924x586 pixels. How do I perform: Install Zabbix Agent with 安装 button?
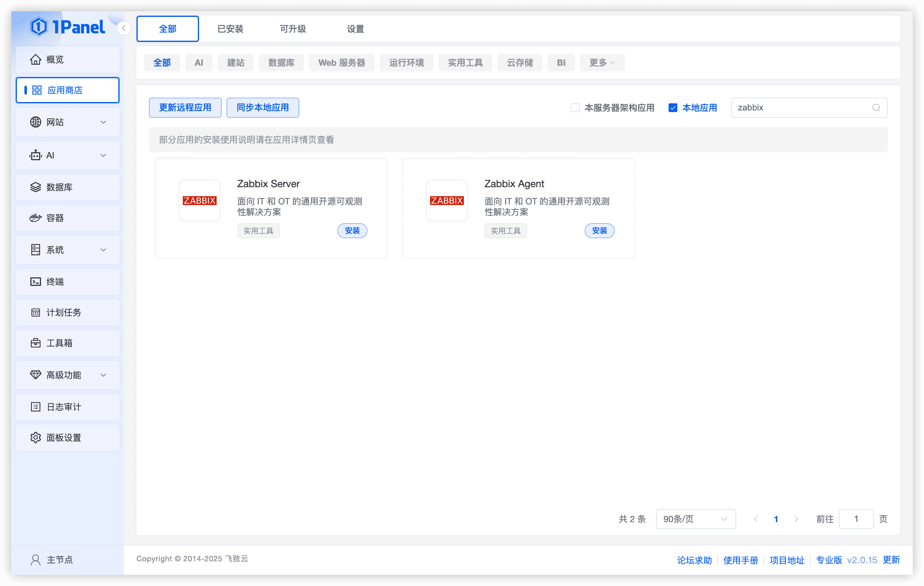point(599,231)
